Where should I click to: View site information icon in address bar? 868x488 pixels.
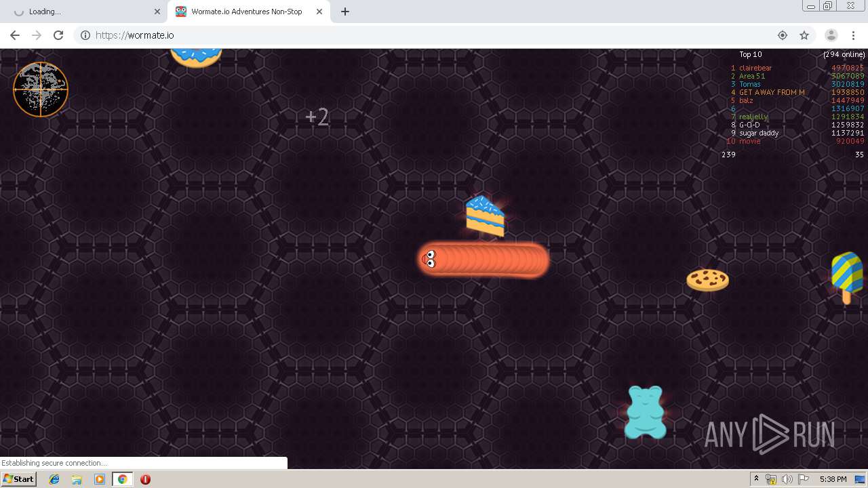click(85, 35)
